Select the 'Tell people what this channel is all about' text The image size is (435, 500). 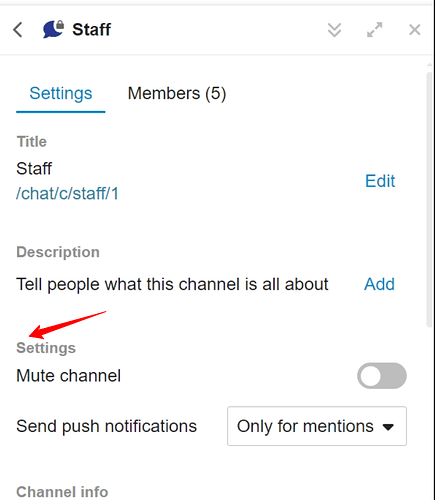[x=172, y=284]
